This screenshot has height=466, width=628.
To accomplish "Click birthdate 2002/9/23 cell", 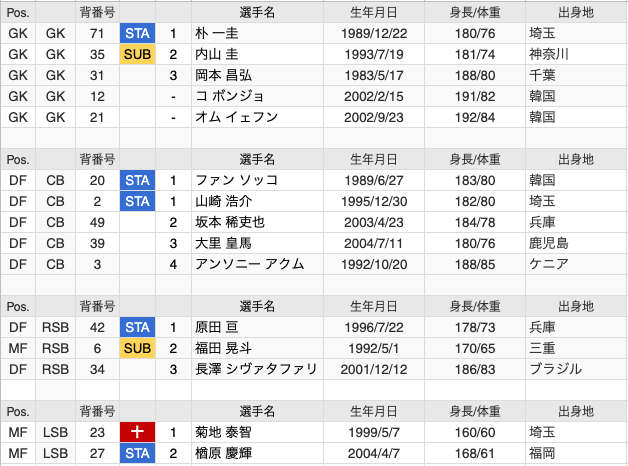I will point(372,117).
